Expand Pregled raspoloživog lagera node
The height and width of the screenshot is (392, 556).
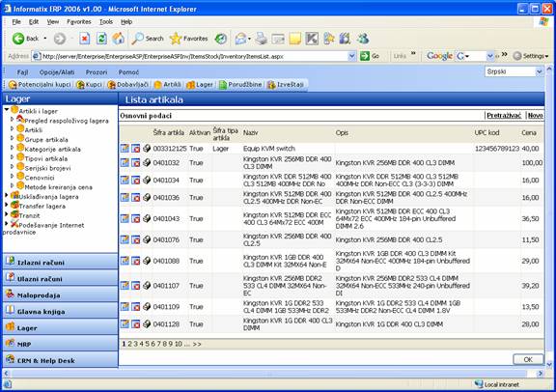12,119
